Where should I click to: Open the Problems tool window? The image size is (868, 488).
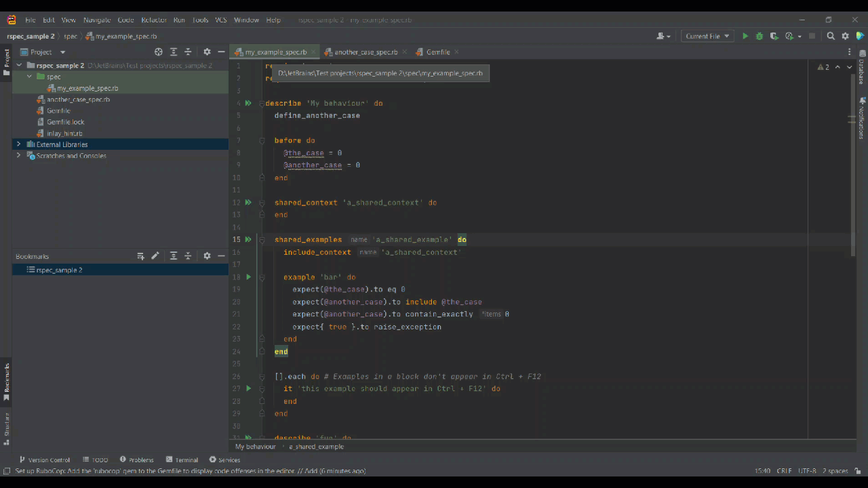click(x=140, y=460)
